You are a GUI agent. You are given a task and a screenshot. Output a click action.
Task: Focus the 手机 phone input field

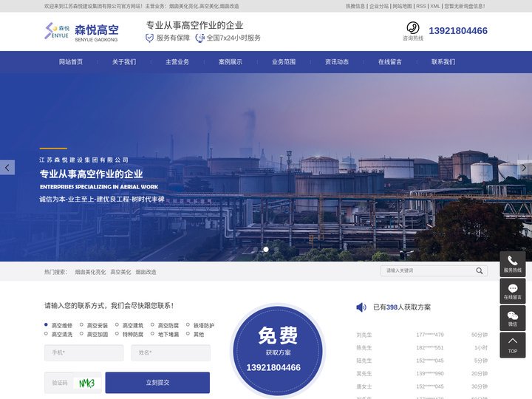84,353
